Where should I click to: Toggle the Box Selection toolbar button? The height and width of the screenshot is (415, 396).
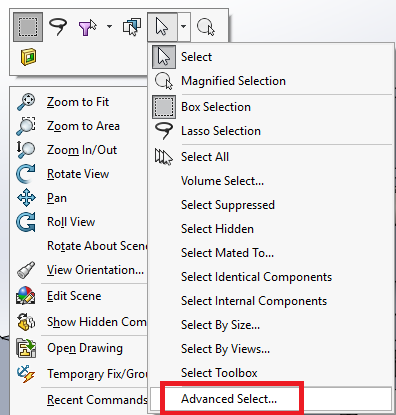click(28, 27)
